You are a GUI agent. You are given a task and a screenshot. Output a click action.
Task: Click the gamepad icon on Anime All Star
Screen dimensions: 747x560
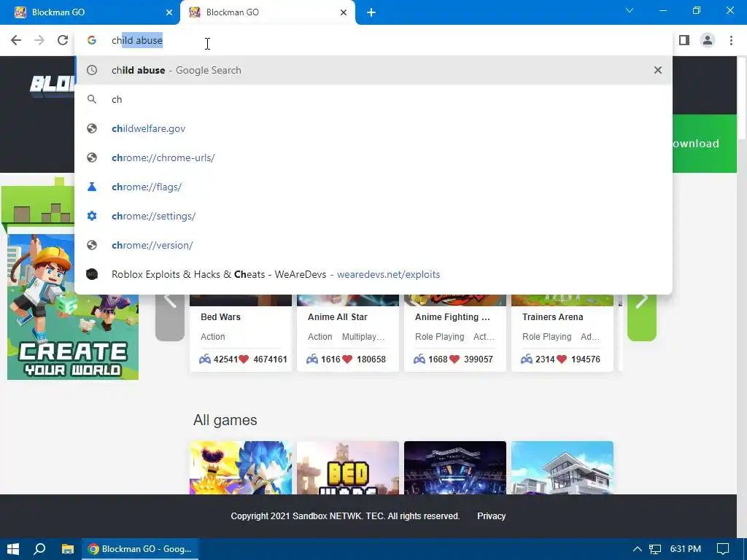312,359
